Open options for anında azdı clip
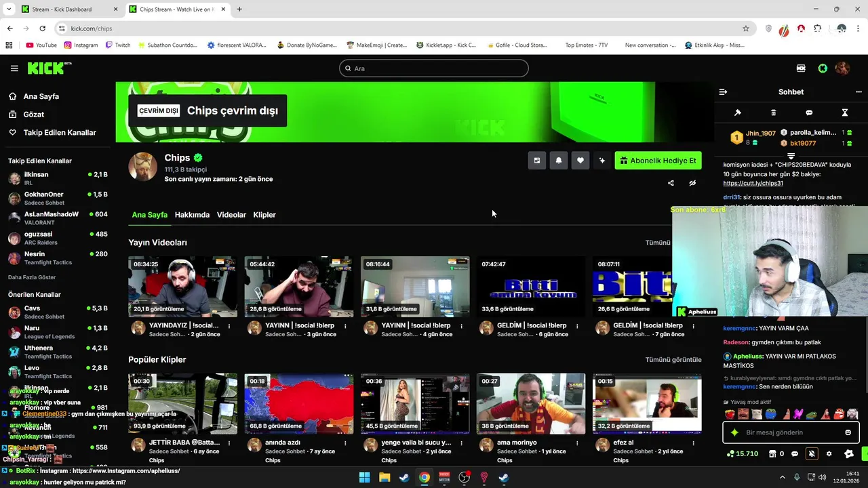Viewport: 868px width, 488px height. point(345,443)
